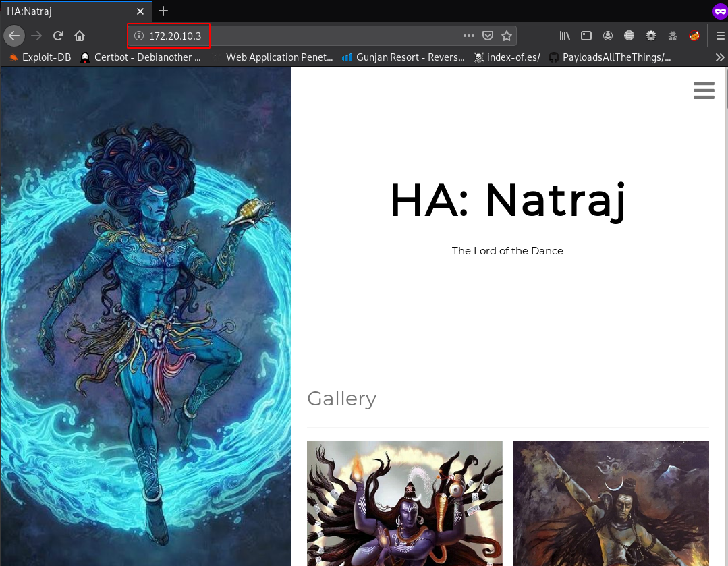
Task: Save page to Pocket
Action: click(488, 36)
